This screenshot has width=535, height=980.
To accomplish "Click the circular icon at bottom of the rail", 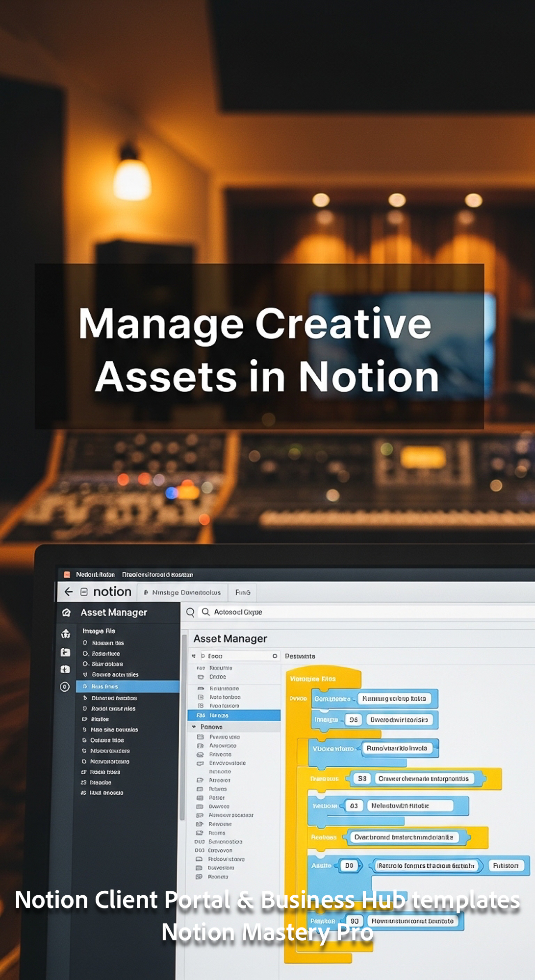I will [x=65, y=687].
